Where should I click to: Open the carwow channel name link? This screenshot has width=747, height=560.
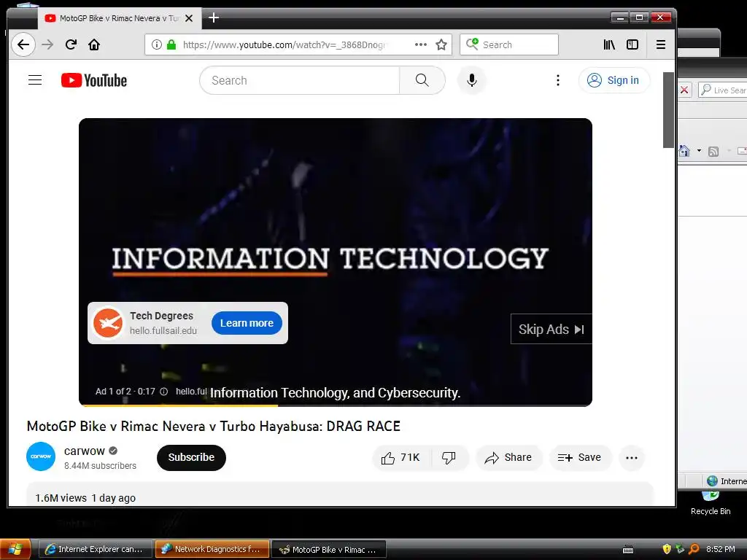pyautogui.click(x=85, y=451)
